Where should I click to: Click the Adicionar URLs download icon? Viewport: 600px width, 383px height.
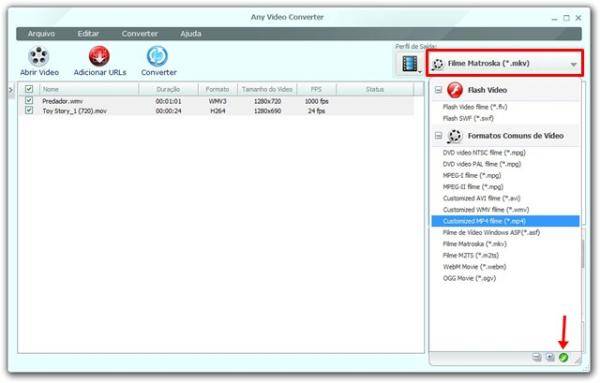[99, 56]
